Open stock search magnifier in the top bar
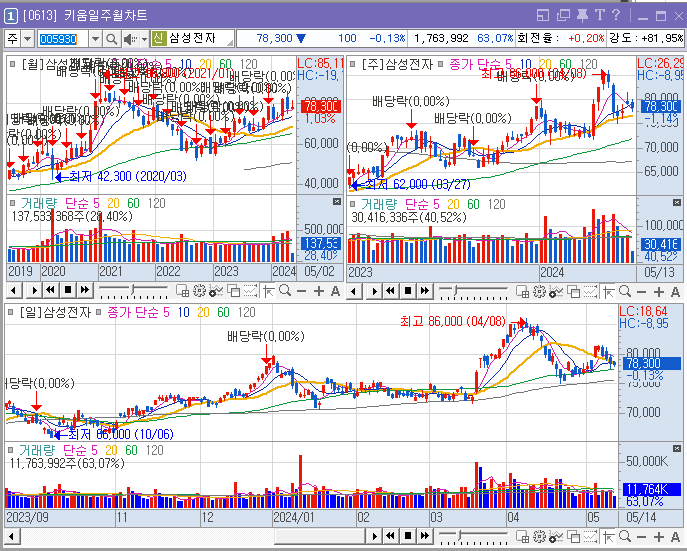This screenshot has width=687, height=551. [x=111, y=39]
